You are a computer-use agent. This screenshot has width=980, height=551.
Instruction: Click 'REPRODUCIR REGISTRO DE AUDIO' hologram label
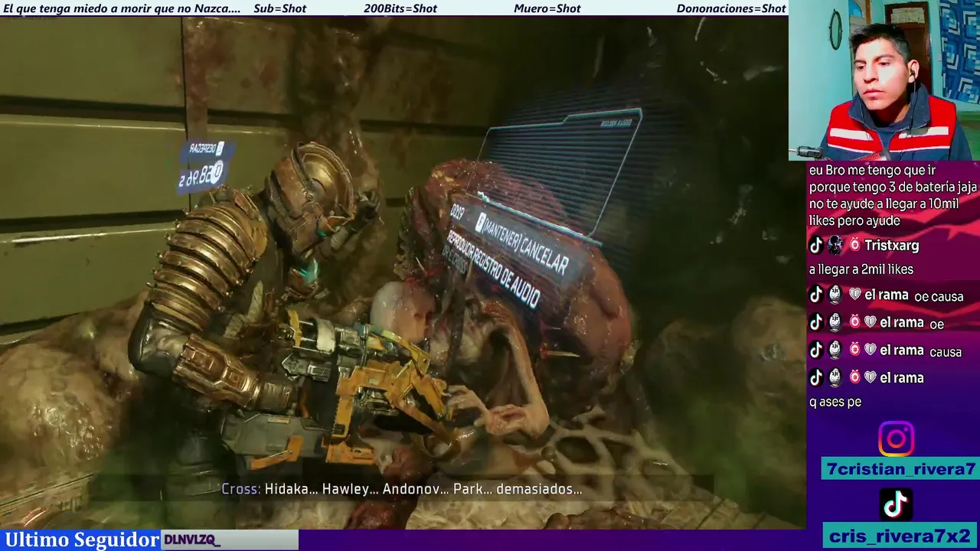[494, 268]
